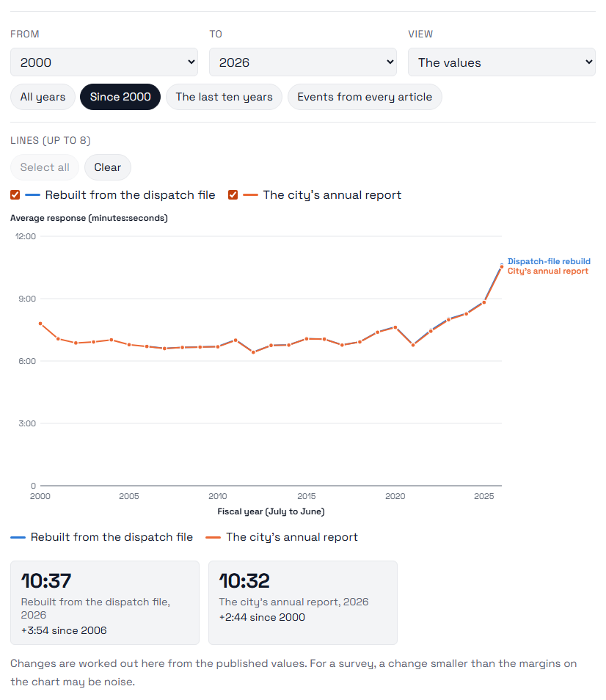This screenshot has width=606, height=700.
Task: Choose the Since 2000 preset
Action: (x=120, y=97)
